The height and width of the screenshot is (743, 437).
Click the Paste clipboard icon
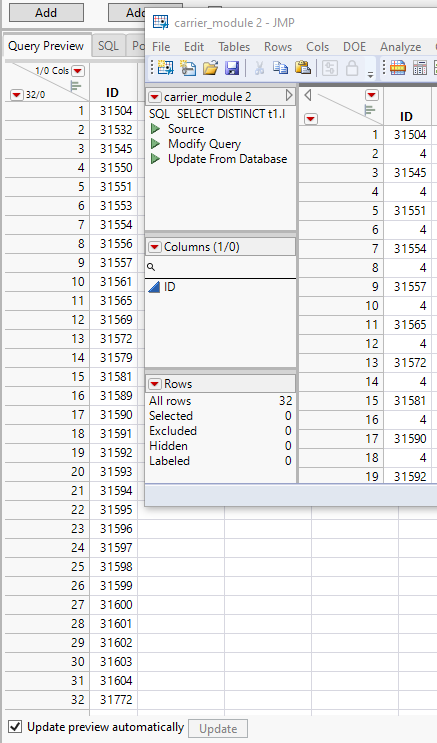point(303,68)
